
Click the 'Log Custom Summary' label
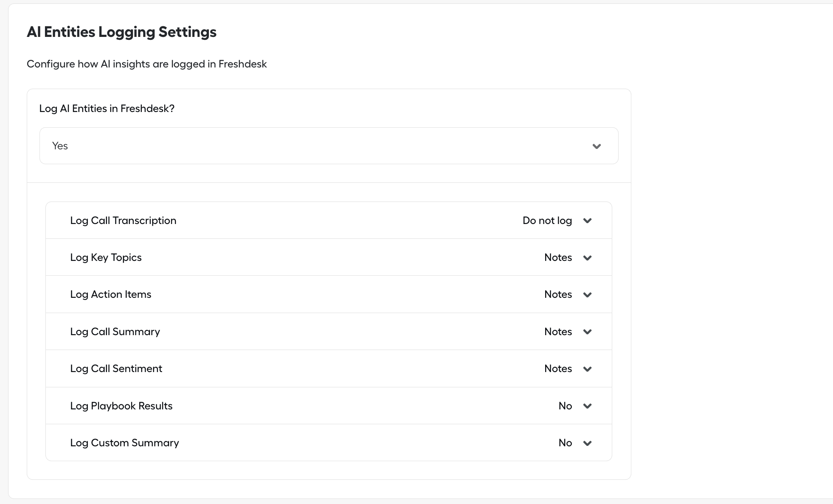124,443
